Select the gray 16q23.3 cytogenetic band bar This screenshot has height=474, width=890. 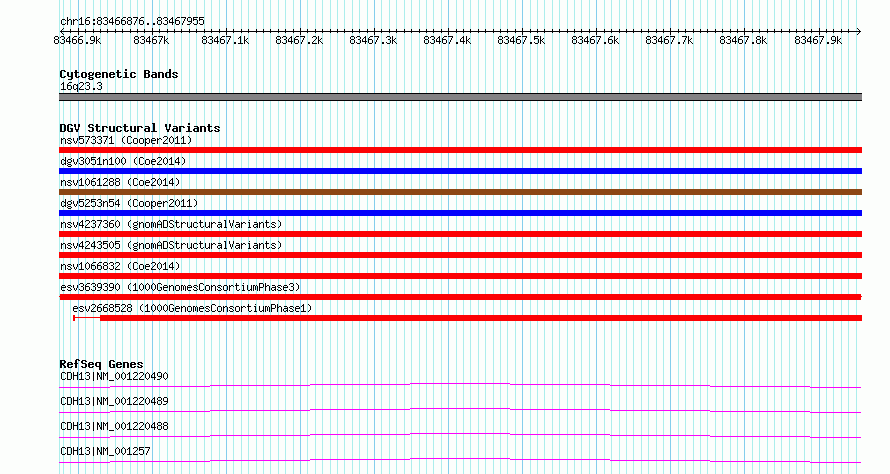[x=460, y=97]
